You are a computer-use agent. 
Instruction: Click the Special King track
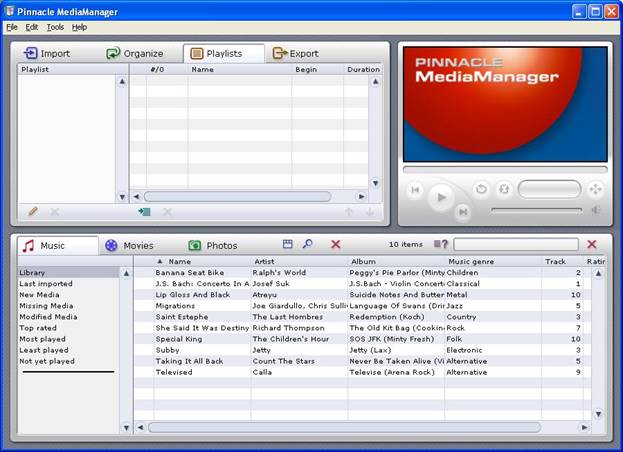click(x=179, y=339)
